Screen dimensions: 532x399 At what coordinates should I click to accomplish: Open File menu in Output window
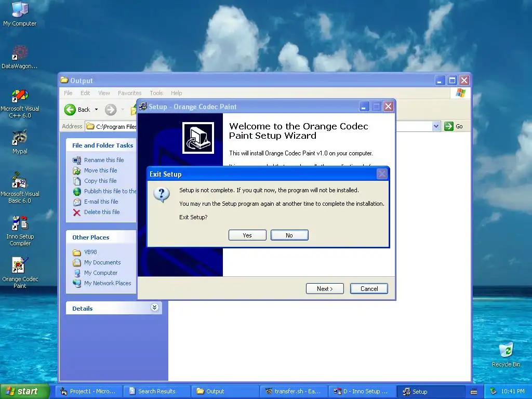click(x=68, y=93)
